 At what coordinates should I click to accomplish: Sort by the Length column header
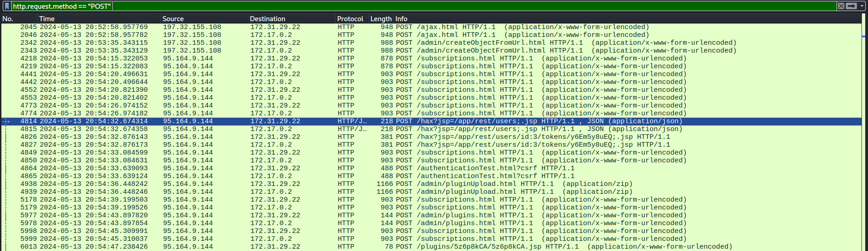[381, 19]
